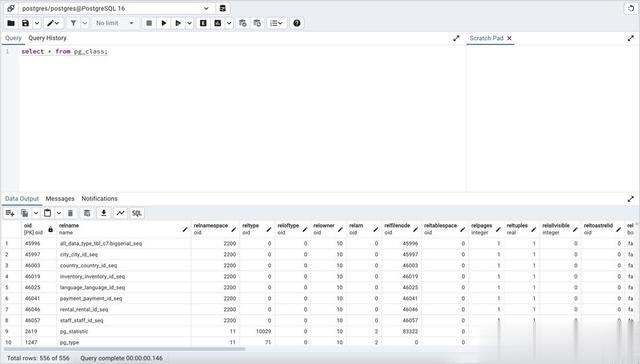Run Execute script play button
The image size is (640, 364).
178,23
